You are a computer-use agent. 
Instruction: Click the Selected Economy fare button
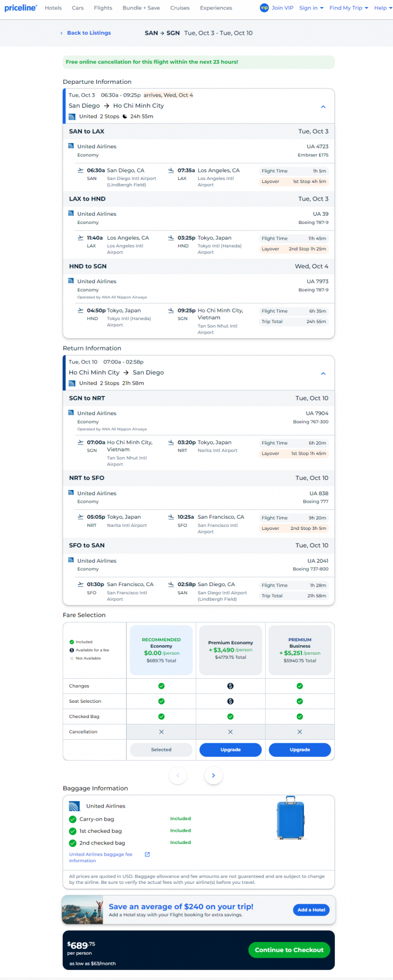tap(161, 750)
